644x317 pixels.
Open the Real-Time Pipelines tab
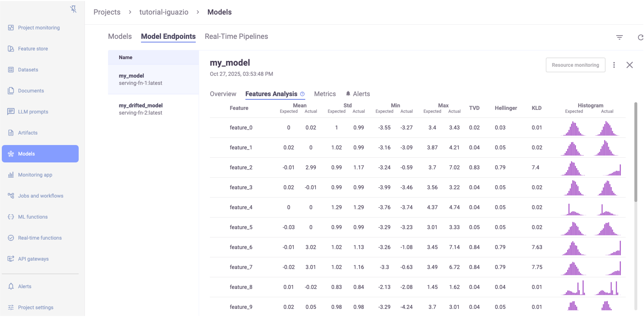click(x=236, y=36)
